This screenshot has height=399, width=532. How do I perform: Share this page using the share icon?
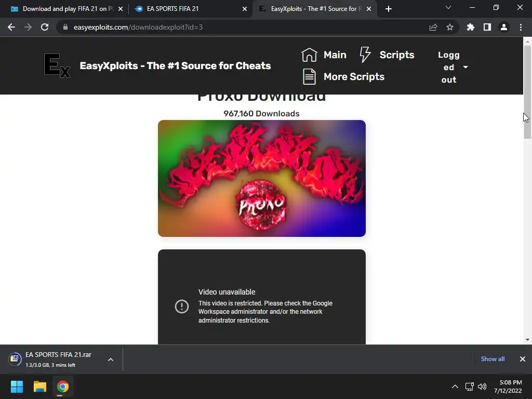(x=433, y=27)
